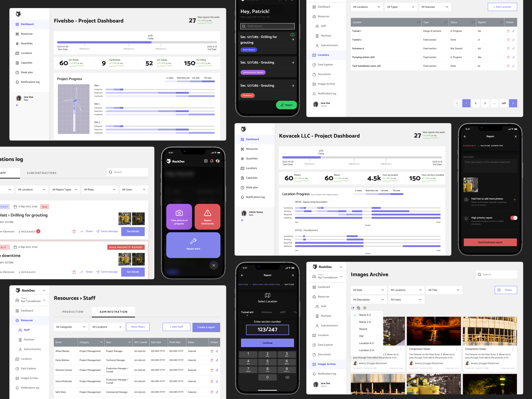Tap the Report work wrench icon
Image resolution: width=532 pixels, height=399 pixels.
pyautogui.click(x=193, y=242)
